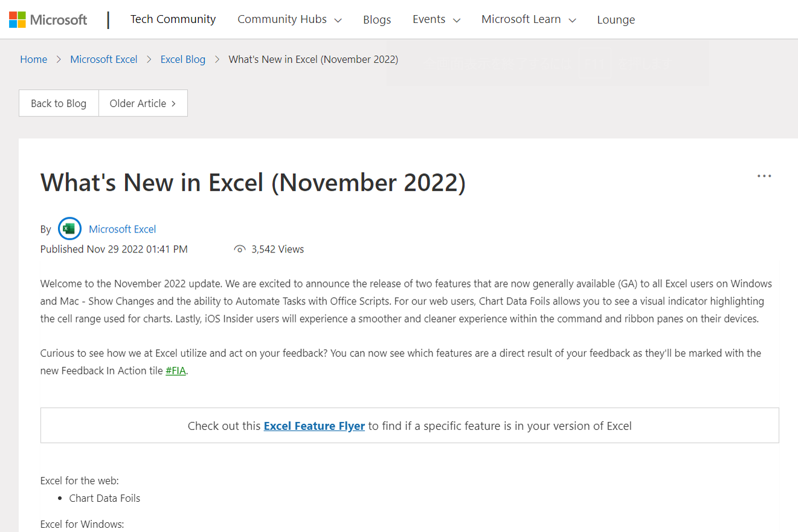Expand the Community Hubs dropdown
This screenshot has height=532, width=798.
click(289, 19)
